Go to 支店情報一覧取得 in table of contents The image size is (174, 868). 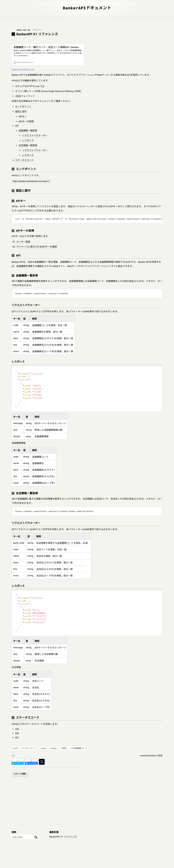(28, 145)
